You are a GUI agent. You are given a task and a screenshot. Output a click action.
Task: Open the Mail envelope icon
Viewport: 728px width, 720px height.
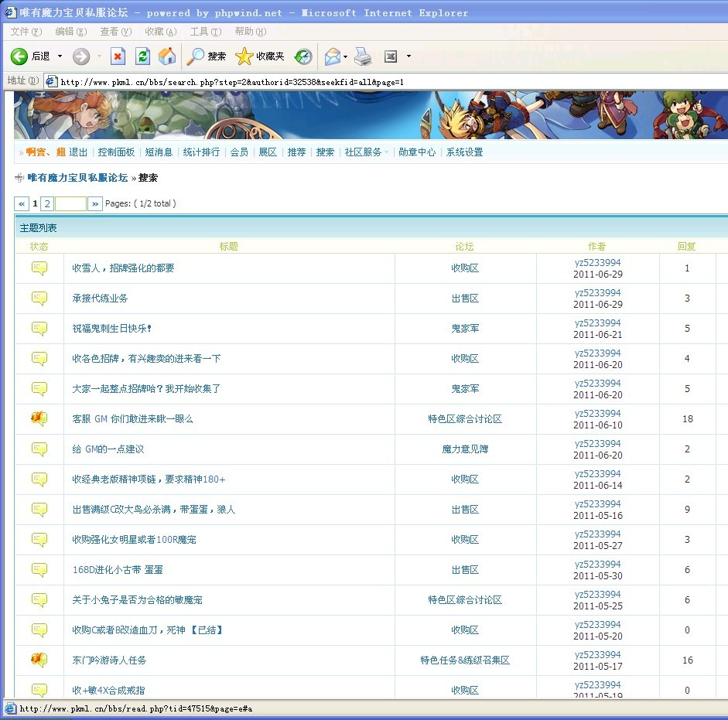333,56
